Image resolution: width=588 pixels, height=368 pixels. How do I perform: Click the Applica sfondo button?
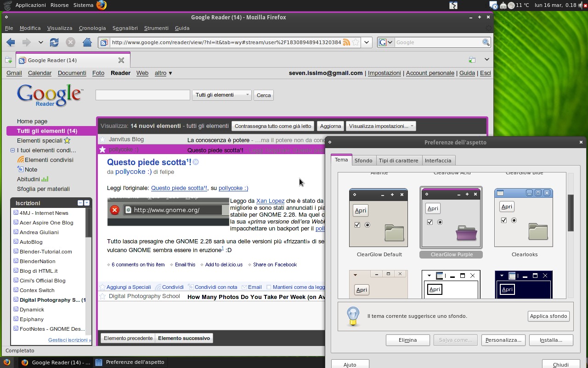coord(548,316)
